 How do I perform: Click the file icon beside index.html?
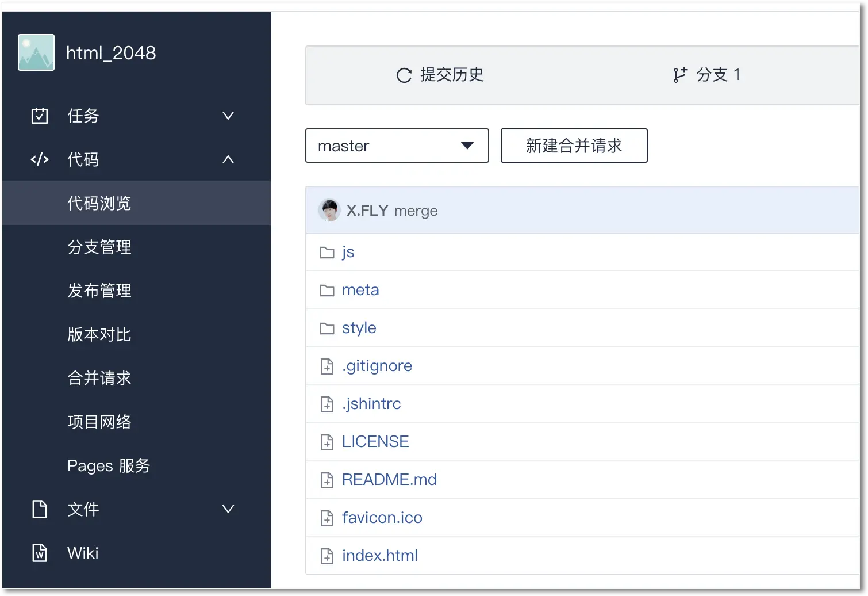click(x=327, y=556)
